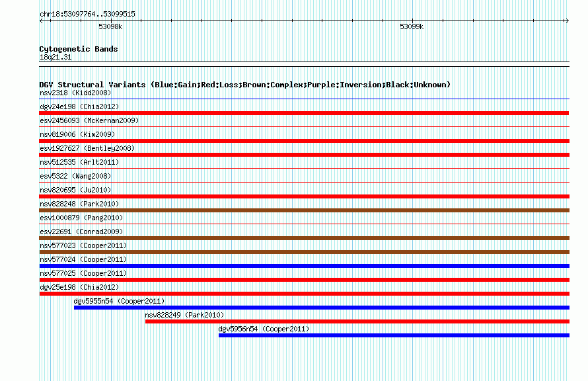This screenshot has width=588, height=381.
Task: Open nsv577025 (Cooper2011) entry
Action: click(x=83, y=273)
